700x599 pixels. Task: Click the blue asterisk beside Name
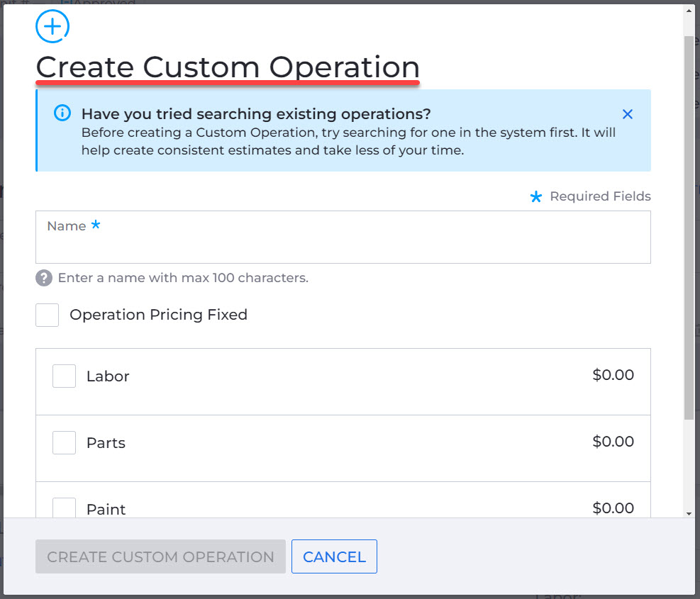(96, 225)
